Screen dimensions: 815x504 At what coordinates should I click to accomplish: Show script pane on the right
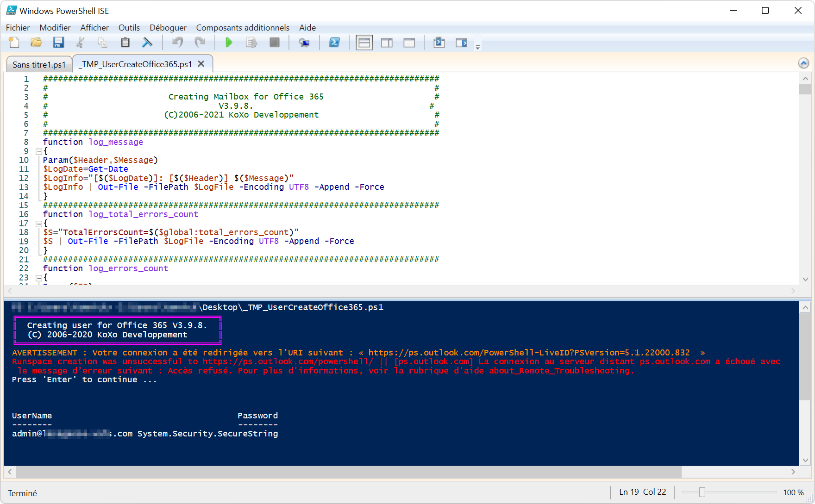coord(387,43)
